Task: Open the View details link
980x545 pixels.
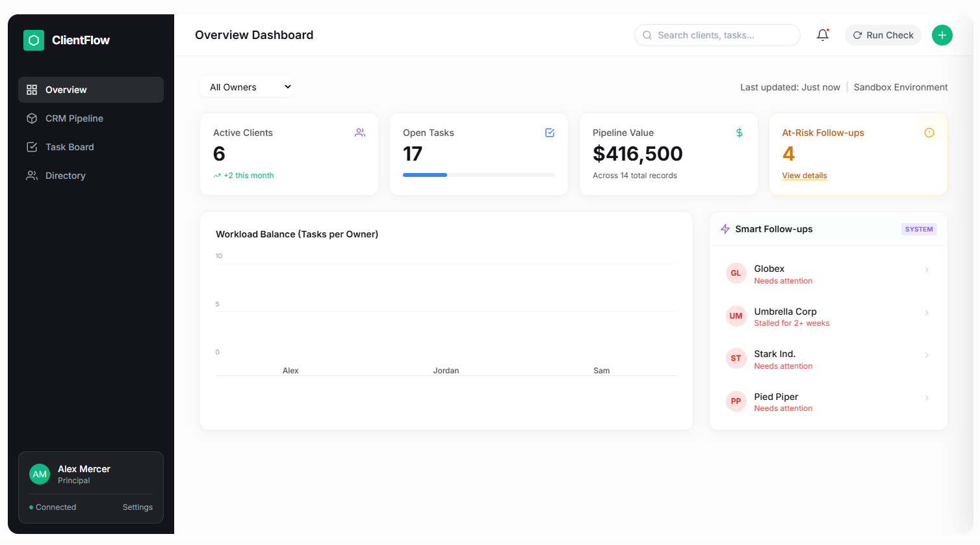Action: pos(805,176)
